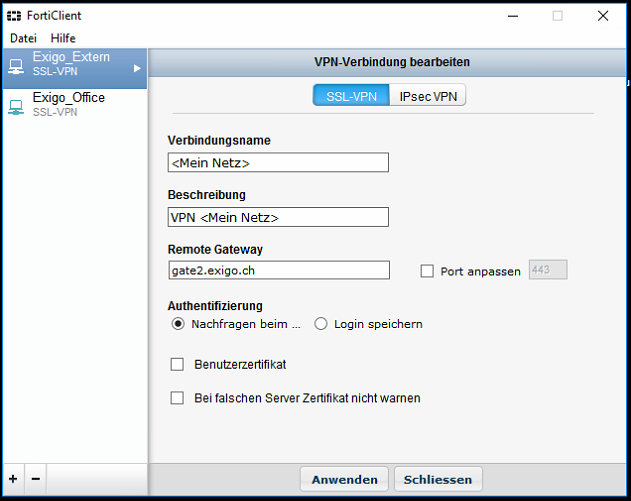Screen dimensions: 631x501
Task: Enable the Benutzerzertifikat checkbox
Action: (177, 365)
